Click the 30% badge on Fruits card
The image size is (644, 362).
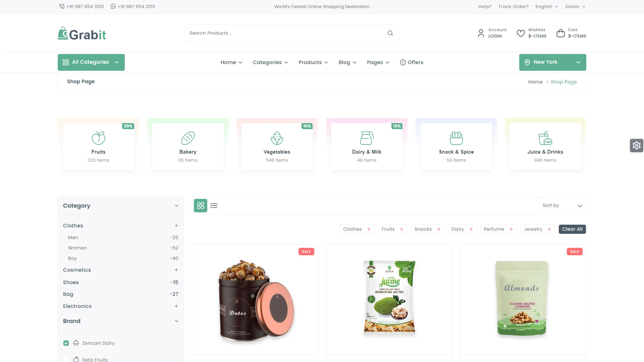pyautogui.click(x=128, y=126)
